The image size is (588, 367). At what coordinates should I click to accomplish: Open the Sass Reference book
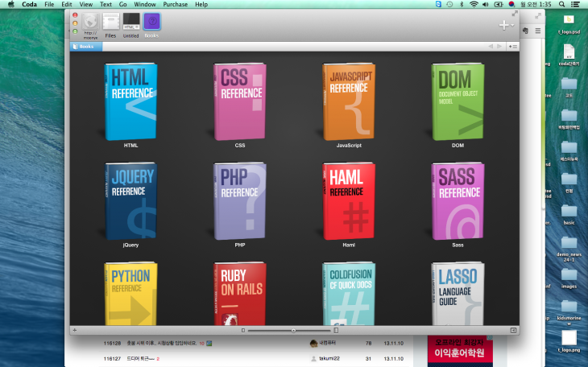[458, 201]
